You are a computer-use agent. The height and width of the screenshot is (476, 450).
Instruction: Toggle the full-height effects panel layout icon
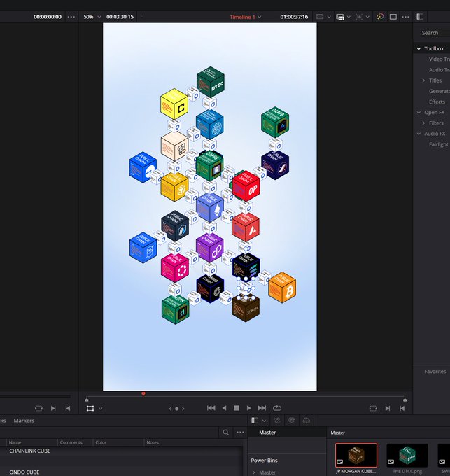tap(420, 17)
